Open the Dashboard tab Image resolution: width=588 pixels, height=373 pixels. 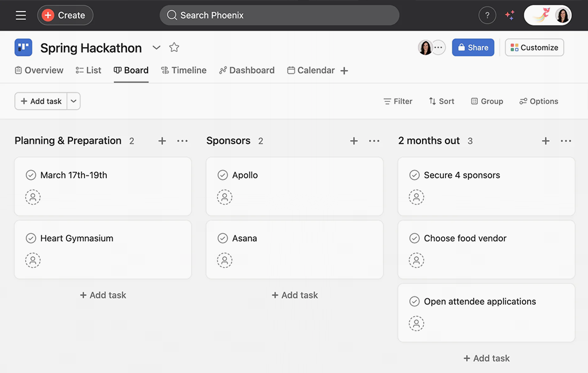pos(247,70)
